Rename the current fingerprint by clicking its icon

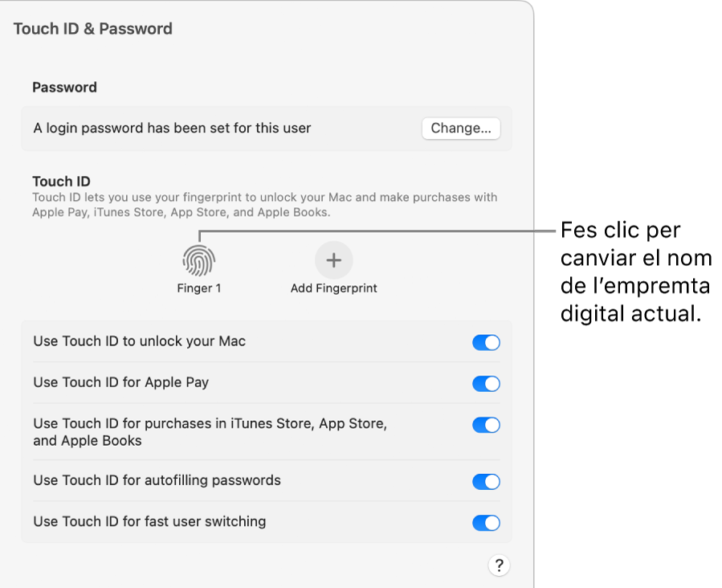pos(198,259)
